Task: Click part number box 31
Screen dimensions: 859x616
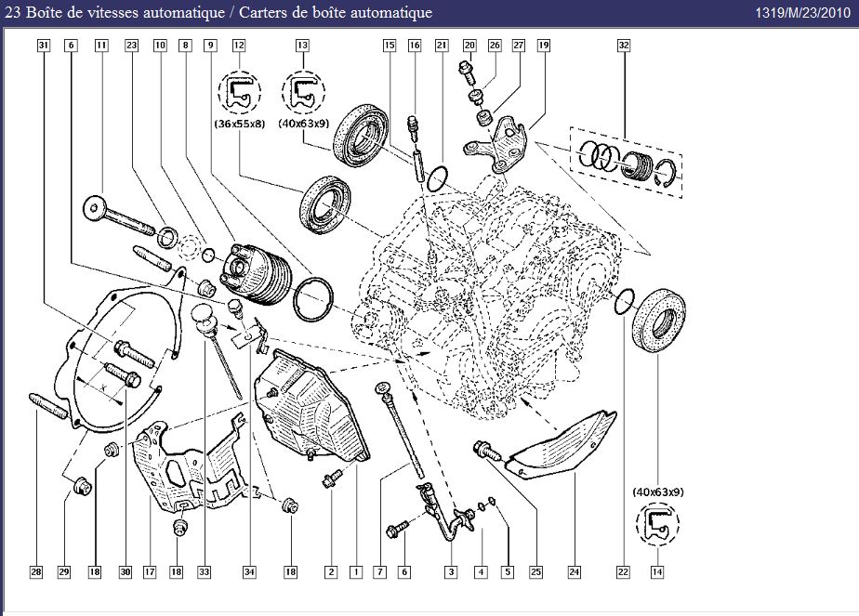Action: (x=44, y=46)
